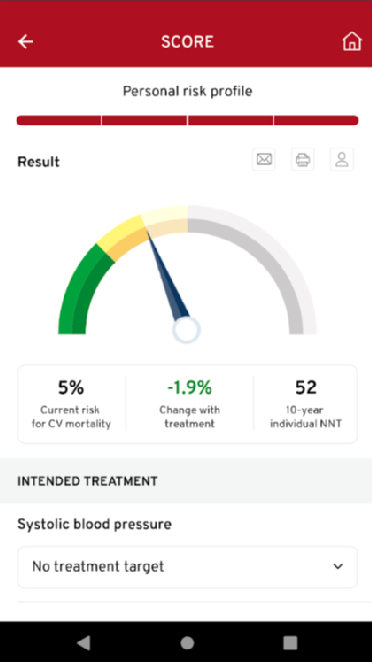Tap the Android recent apps square

[290, 642]
